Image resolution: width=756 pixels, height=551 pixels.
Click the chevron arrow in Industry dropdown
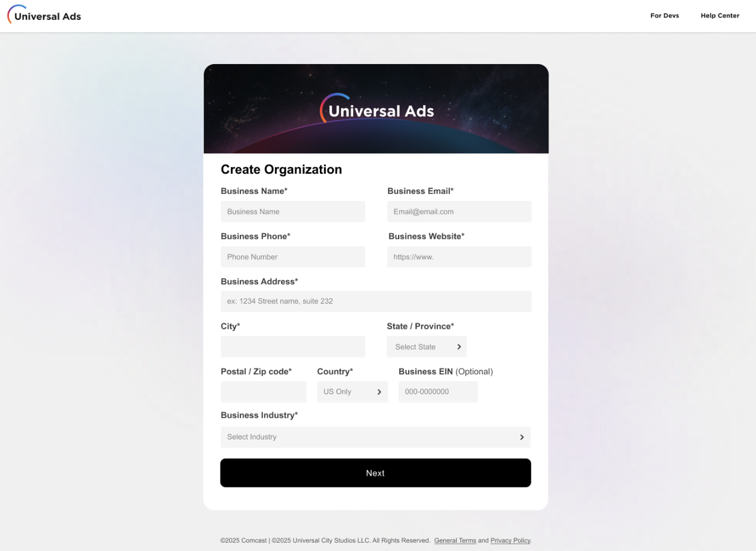point(521,437)
